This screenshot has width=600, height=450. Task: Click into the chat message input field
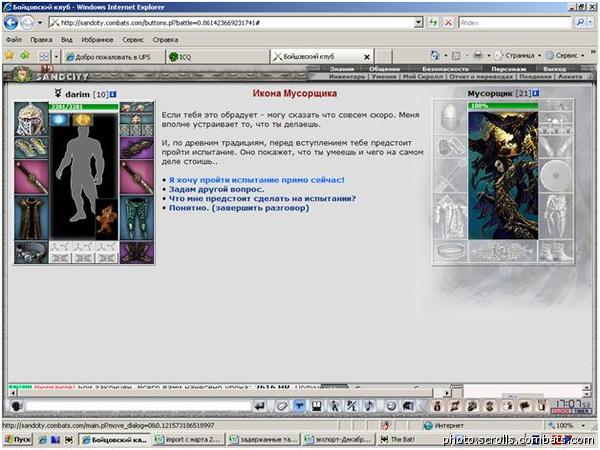tap(139, 406)
